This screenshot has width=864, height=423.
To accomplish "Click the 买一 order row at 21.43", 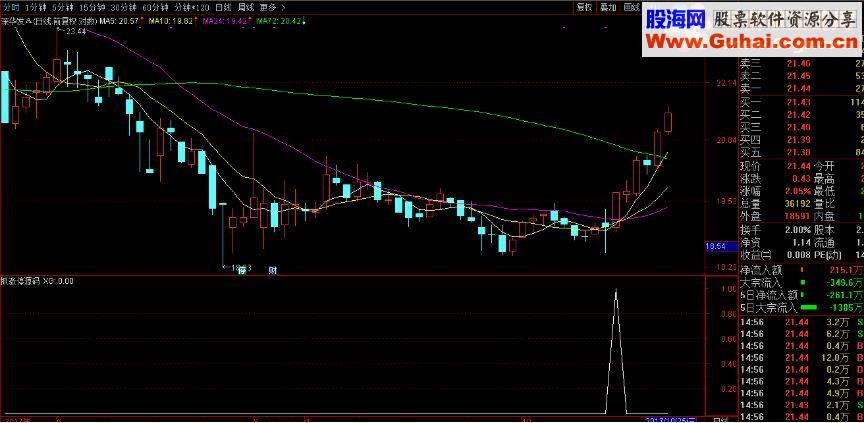I will point(801,102).
